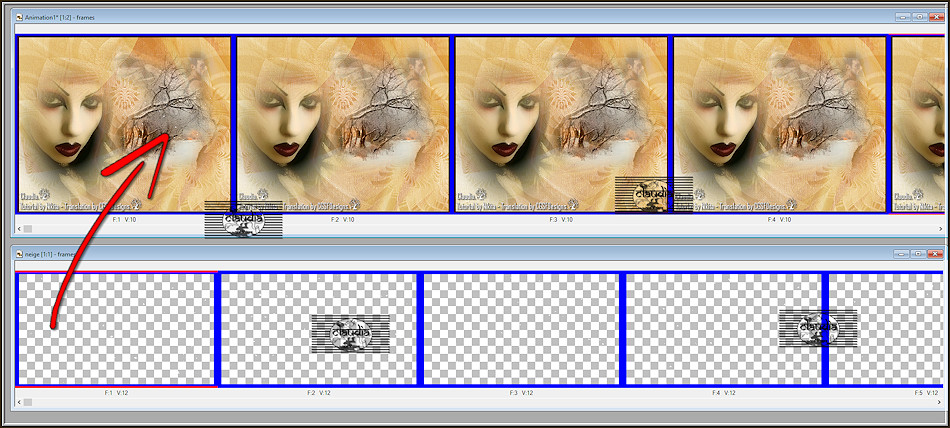Select frame F:3 in the Animation1 window
This screenshot has width=950, height=428.
pos(561,124)
